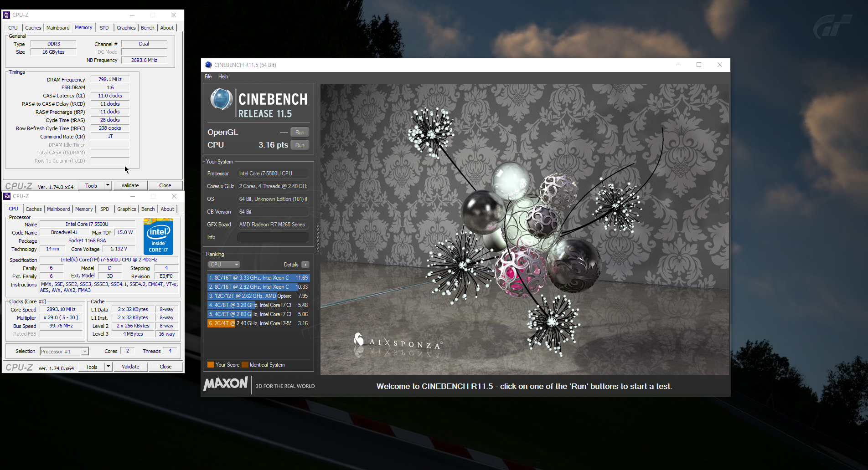Switch to the Caches tab in lower CPU-Z window
This screenshot has width=868, height=470.
(33, 209)
